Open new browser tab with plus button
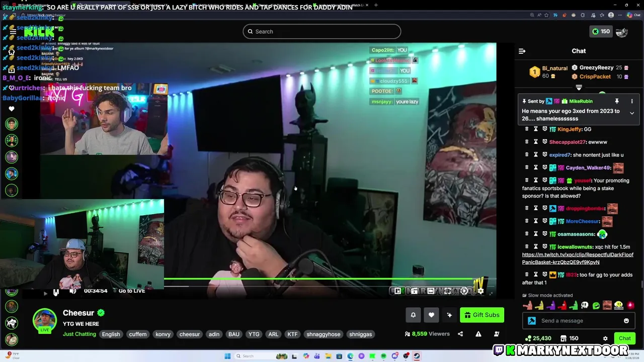This screenshot has width=644, height=362. pyautogui.click(x=376, y=5)
